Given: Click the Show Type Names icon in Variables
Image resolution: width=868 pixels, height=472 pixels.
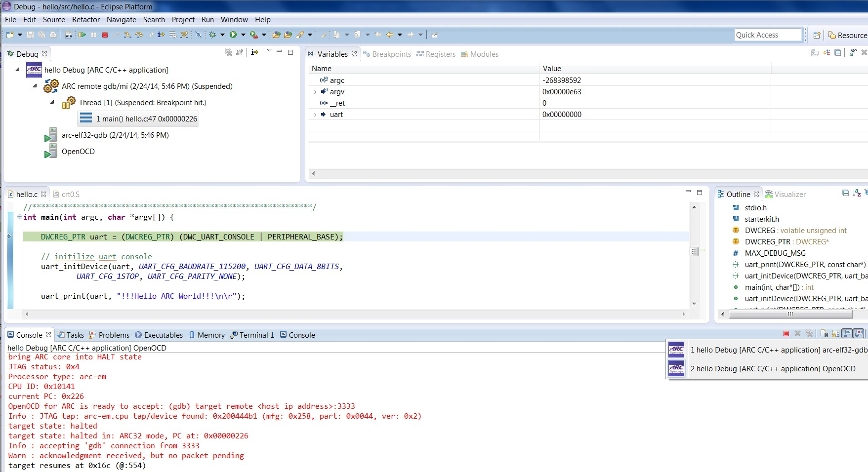Looking at the screenshot, I should tap(815, 52).
